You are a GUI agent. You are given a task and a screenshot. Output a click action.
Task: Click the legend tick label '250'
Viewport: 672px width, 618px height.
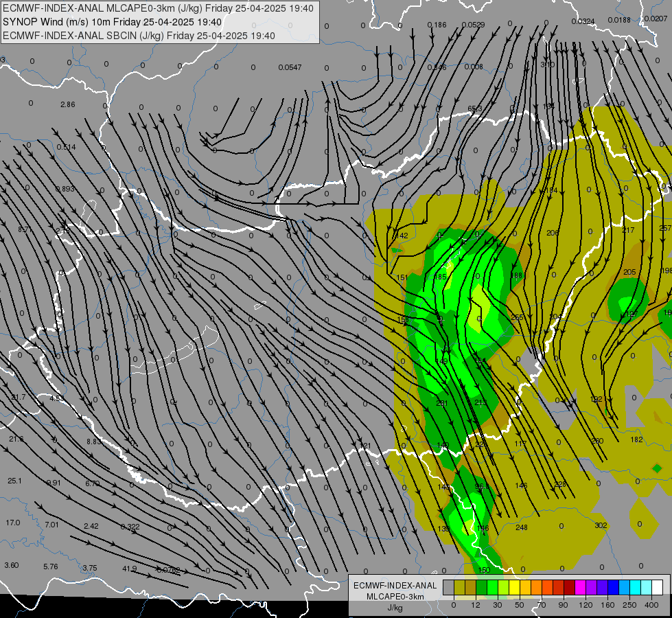[x=629, y=605]
